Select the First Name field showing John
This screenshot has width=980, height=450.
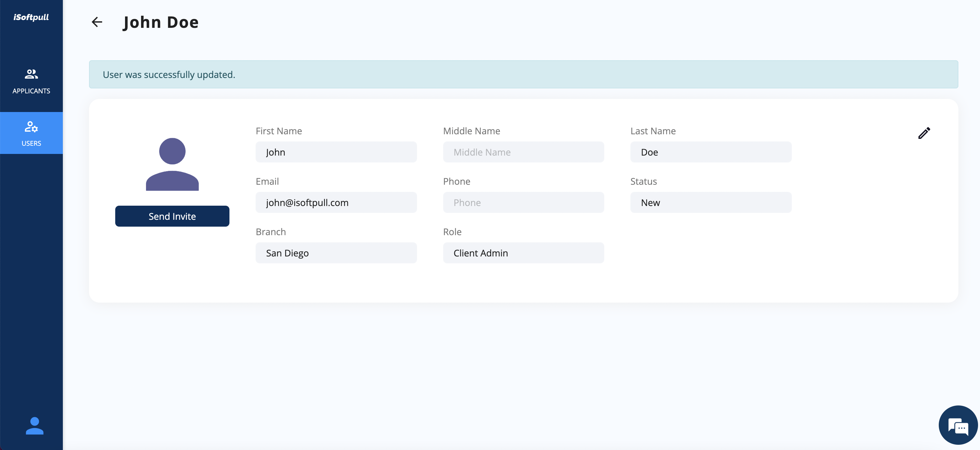[x=336, y=152]
